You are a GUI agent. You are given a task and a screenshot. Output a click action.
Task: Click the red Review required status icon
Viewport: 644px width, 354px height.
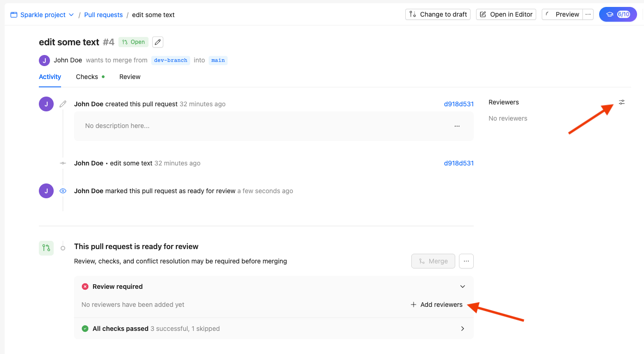85,287
